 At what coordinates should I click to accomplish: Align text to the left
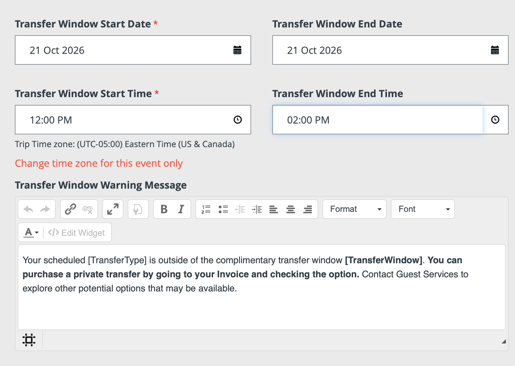[274, 209]
